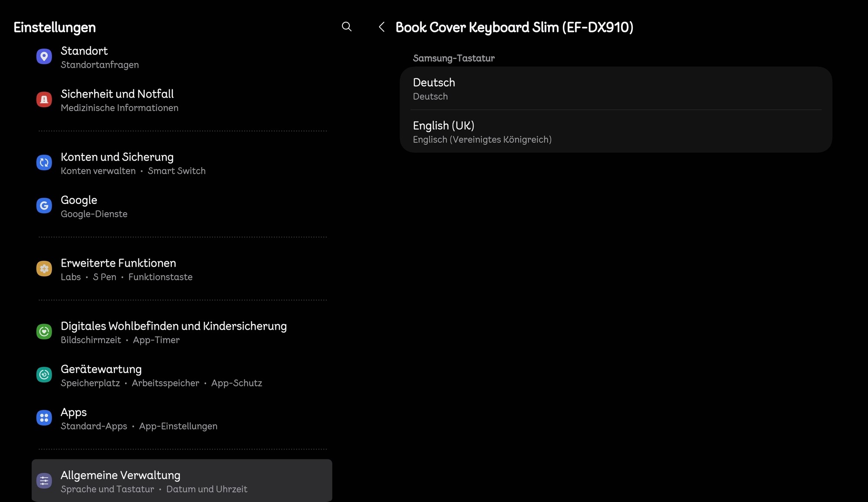
Task: Open Standort settings
Action: (x=182, y=57)
